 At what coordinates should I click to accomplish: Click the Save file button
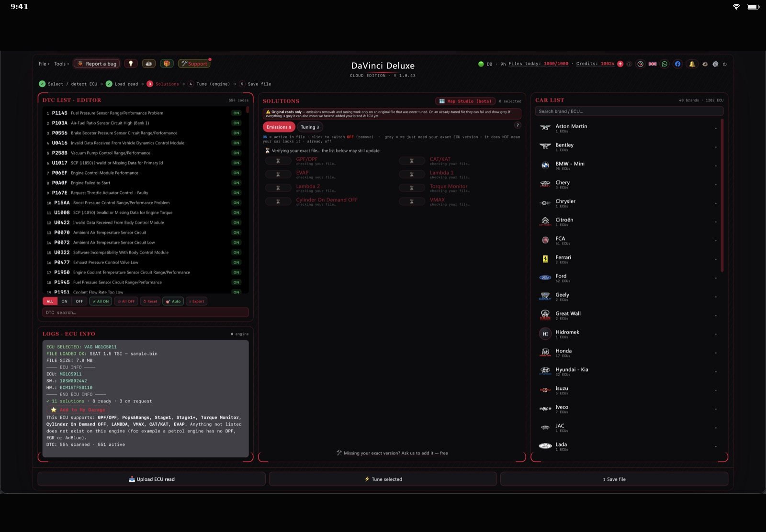coord(614,479)
